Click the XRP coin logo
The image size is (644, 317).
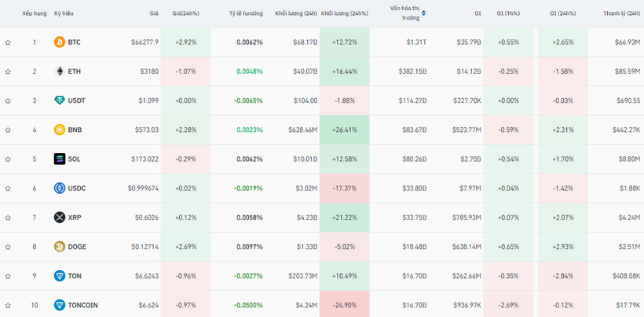point(60,217)
